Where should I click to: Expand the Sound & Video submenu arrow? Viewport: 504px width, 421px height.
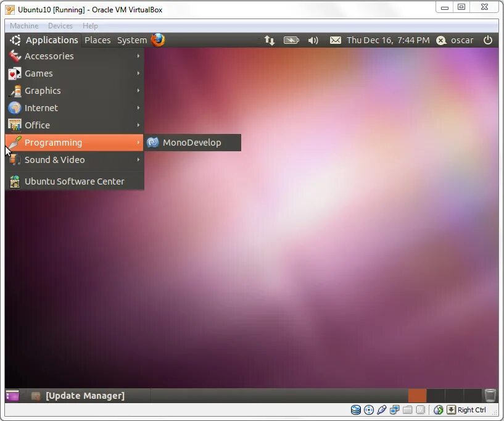[138, 160]
